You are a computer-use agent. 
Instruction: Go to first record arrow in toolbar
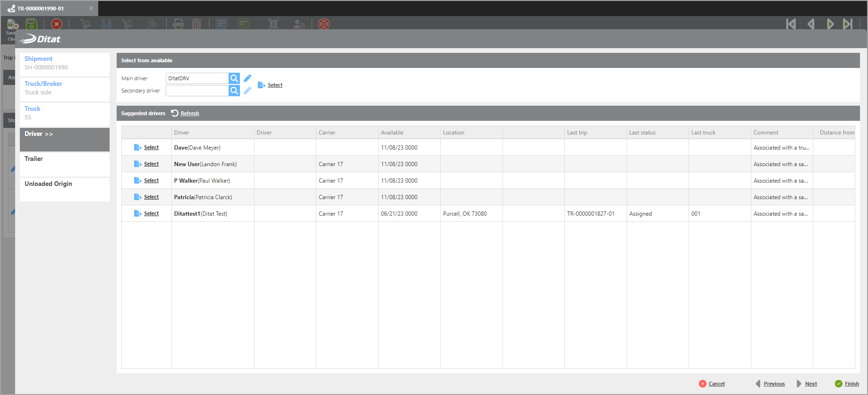[x=791, y=24]
